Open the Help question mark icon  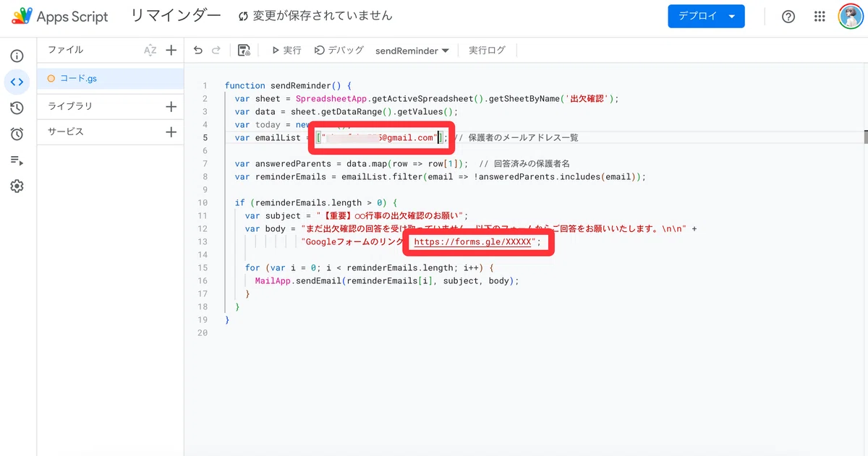(x=789, y=17)
